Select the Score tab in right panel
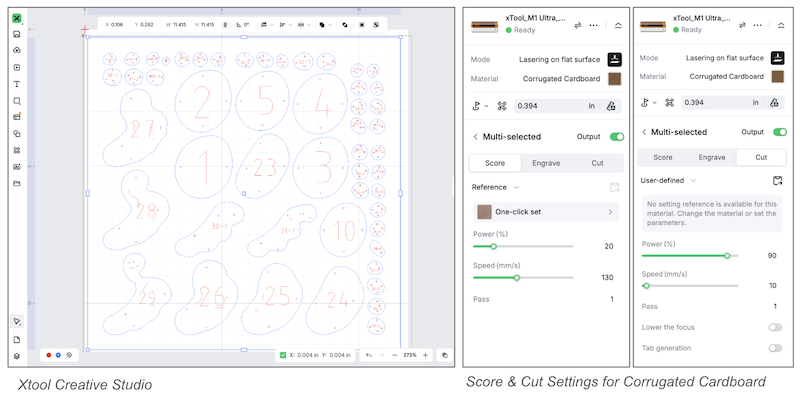This screenshot has height=404, width=800. click(x=663, y=157)
